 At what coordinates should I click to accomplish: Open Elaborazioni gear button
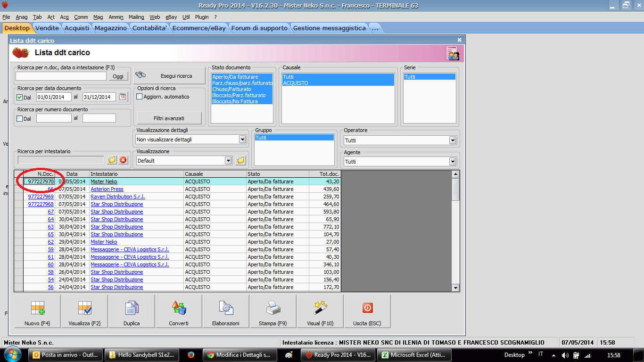tap(226, 312)
